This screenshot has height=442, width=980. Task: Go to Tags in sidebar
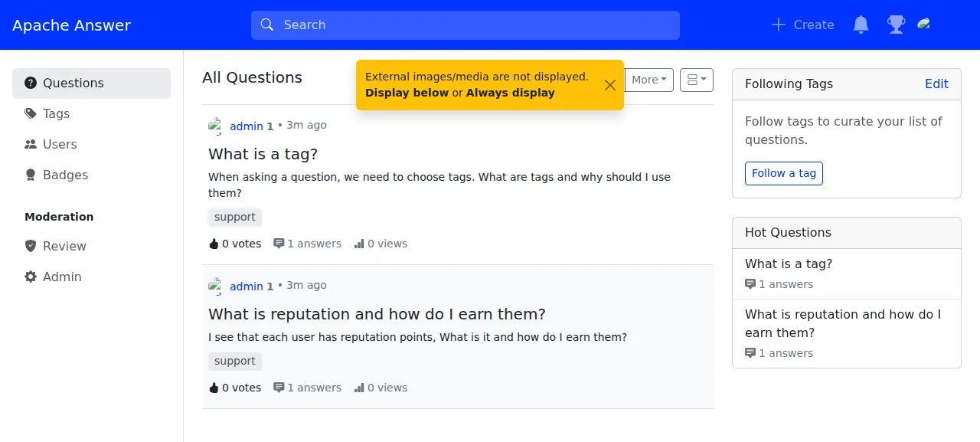[x=91, y=113]
